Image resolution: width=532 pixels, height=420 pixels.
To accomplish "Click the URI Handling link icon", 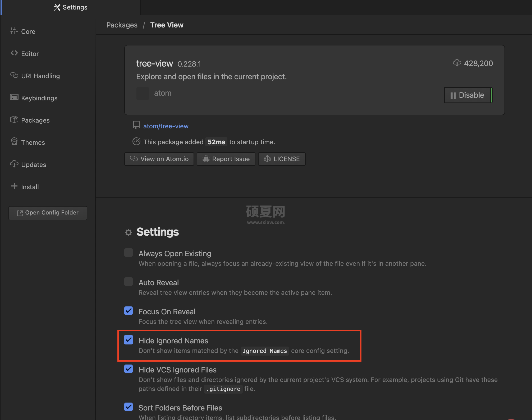I will coord(14,75).
